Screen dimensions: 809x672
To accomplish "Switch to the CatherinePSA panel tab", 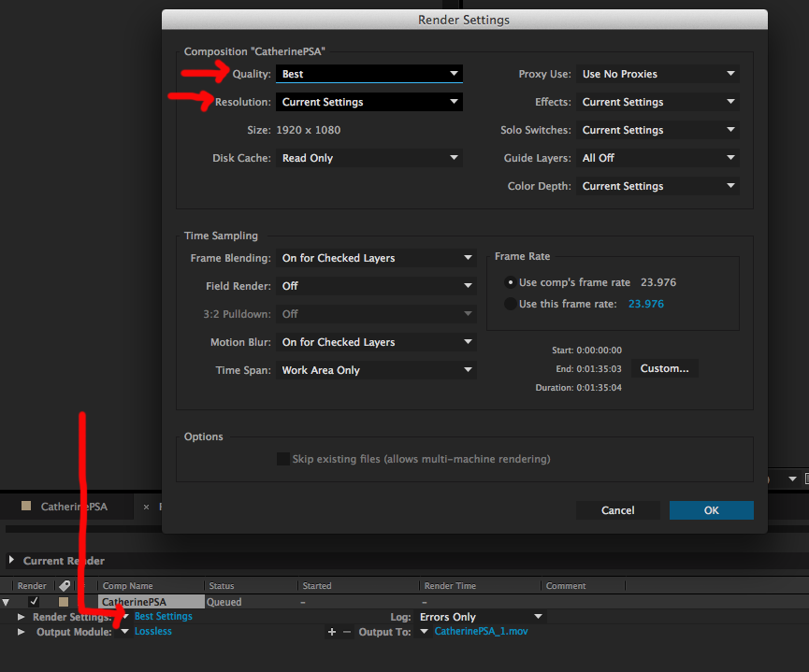I will (74, 507).
